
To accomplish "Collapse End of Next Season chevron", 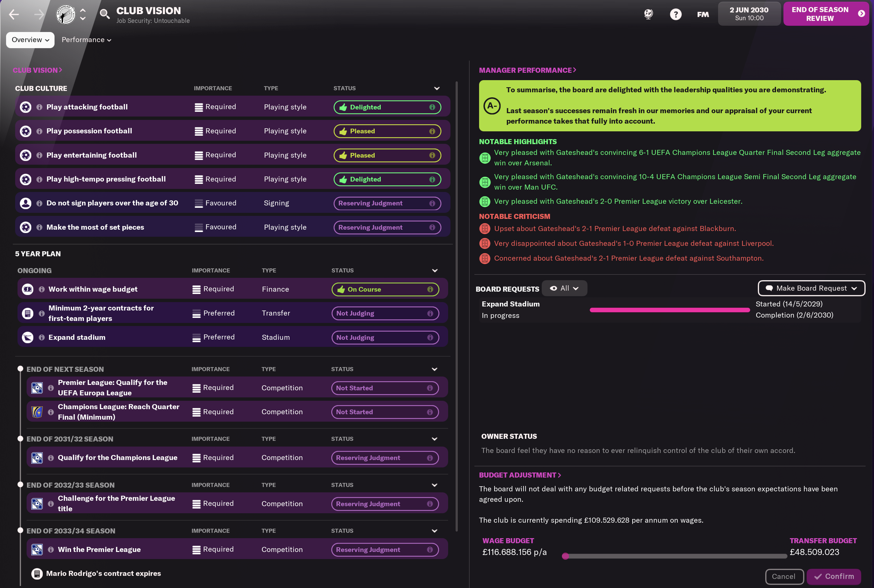I will pyautogui.click(x=434, y=369).
